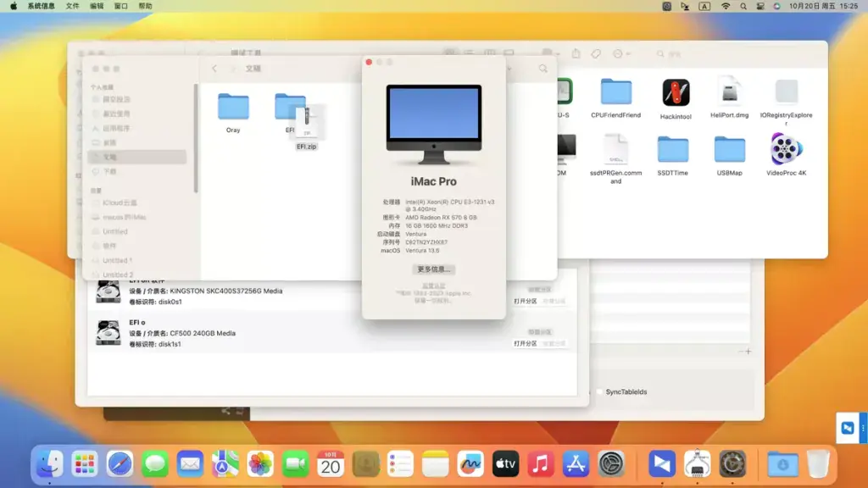Click the 更多信息 button
Screen dimensions: 868x488
point(433,269)
